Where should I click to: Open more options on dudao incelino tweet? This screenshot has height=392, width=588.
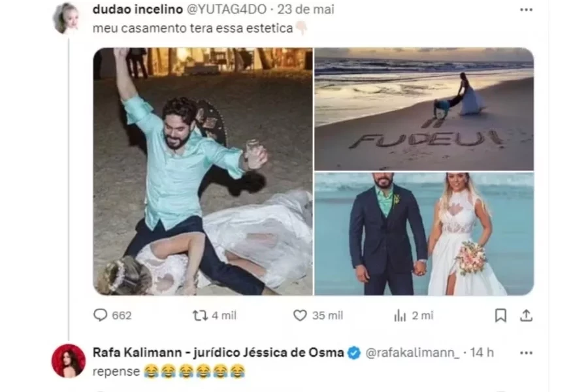tap(526, 10)
